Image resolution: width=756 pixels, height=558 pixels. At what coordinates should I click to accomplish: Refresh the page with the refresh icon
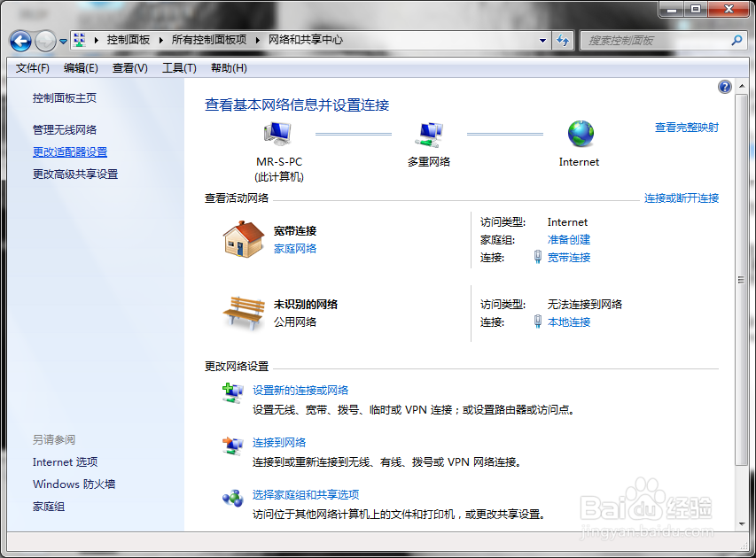[x=562, y=41]
